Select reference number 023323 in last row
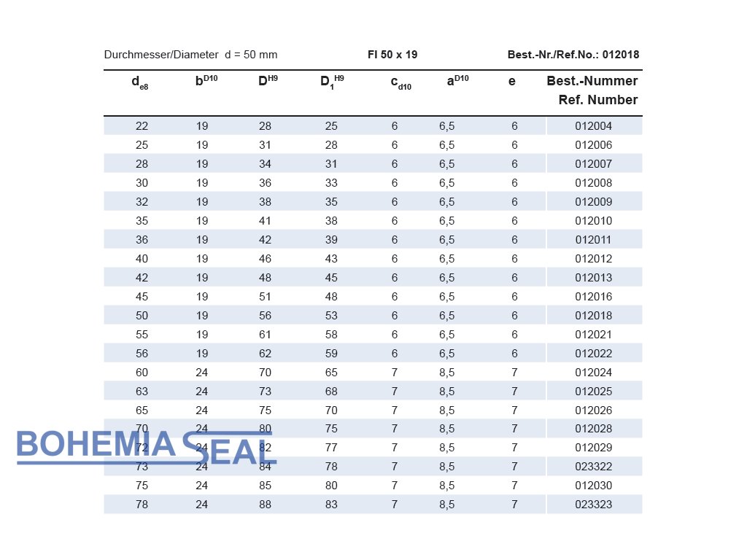Image resolution: width=747 pixels, height=560 pixels. (x=593, y=505)
